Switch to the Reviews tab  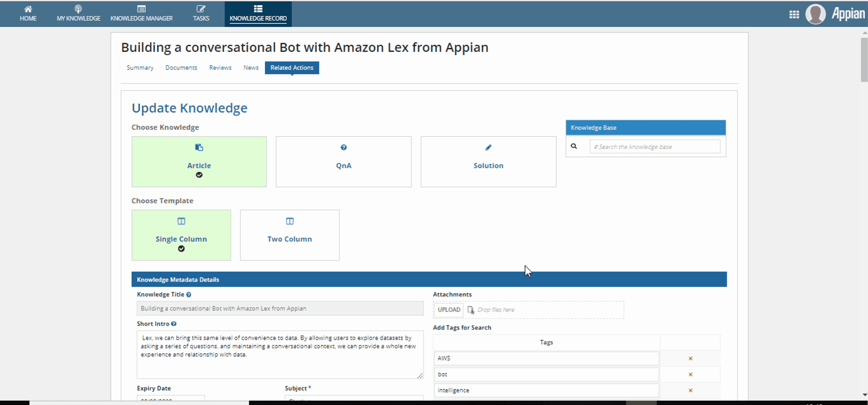click(x=220, y=67)
